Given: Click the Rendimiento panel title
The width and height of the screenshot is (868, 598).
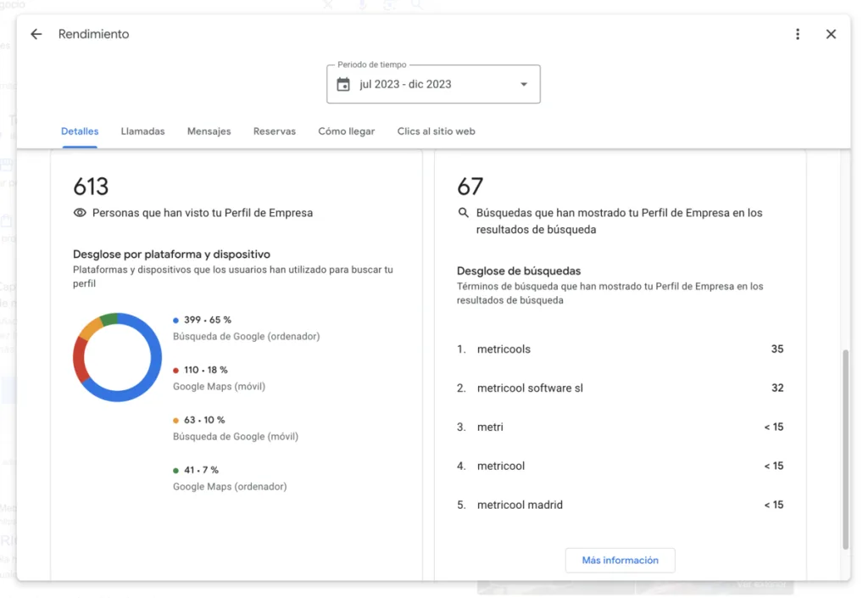Looking at the screenshot, I should pos(93,34).
